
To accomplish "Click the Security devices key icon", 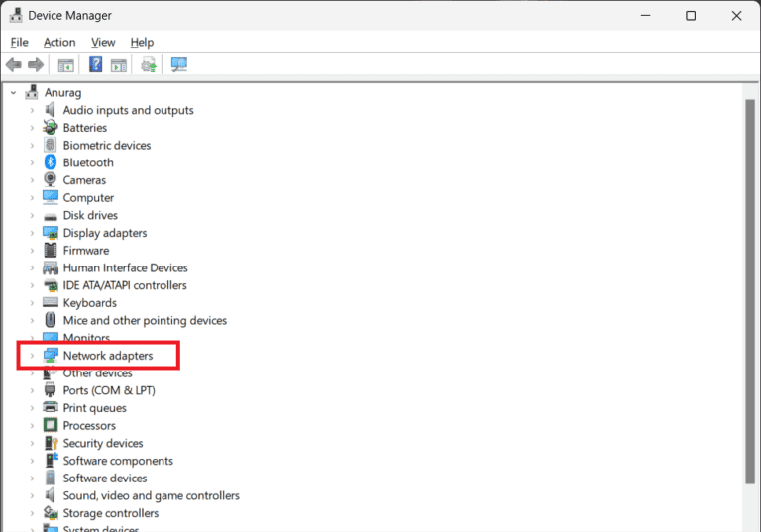I will tap(51, 443).
